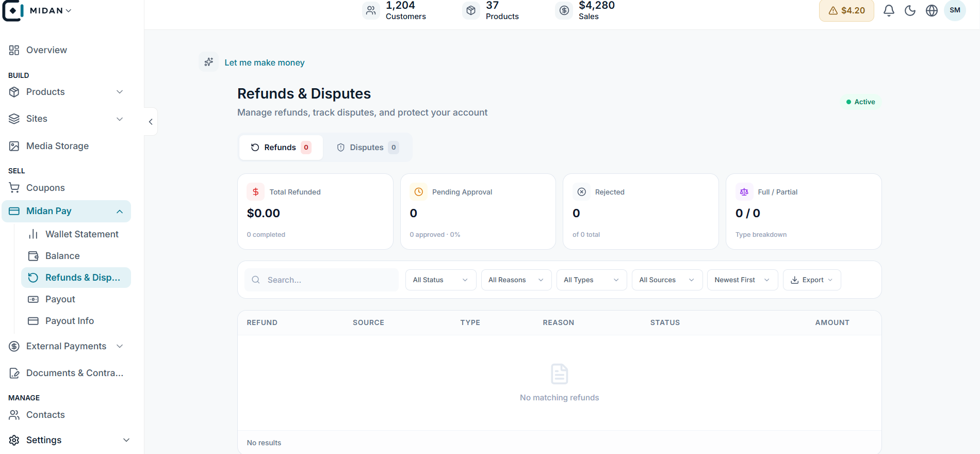This screenshot has width=980, height=454.
Task: Switch to the Disputes tab
Action: point(368,148)
